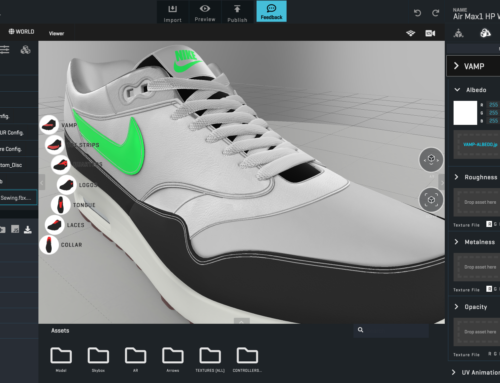Viewport: 500px width, 383px height.
Task: Select the UR Config. row in left list
Action: point(18,133)
